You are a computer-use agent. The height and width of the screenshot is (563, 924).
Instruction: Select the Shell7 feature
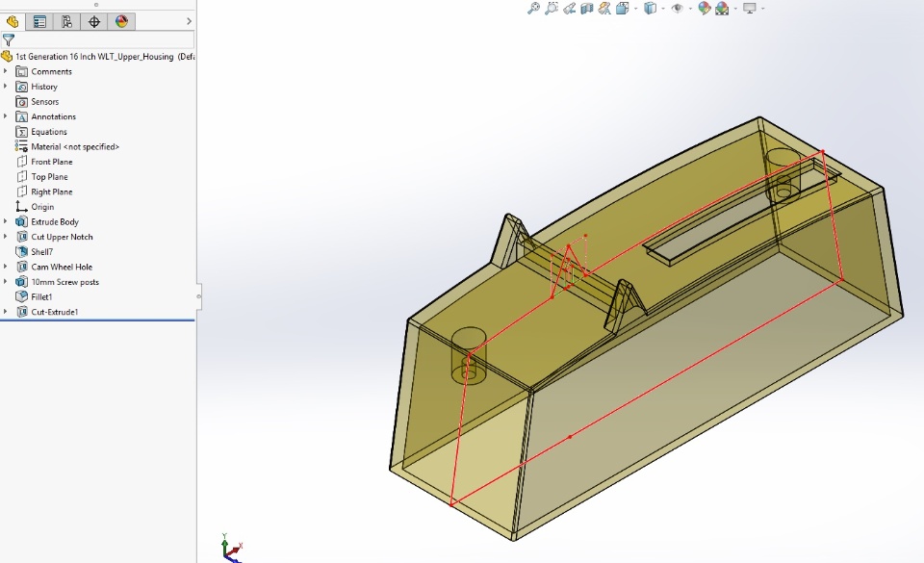tap(41, 251)
